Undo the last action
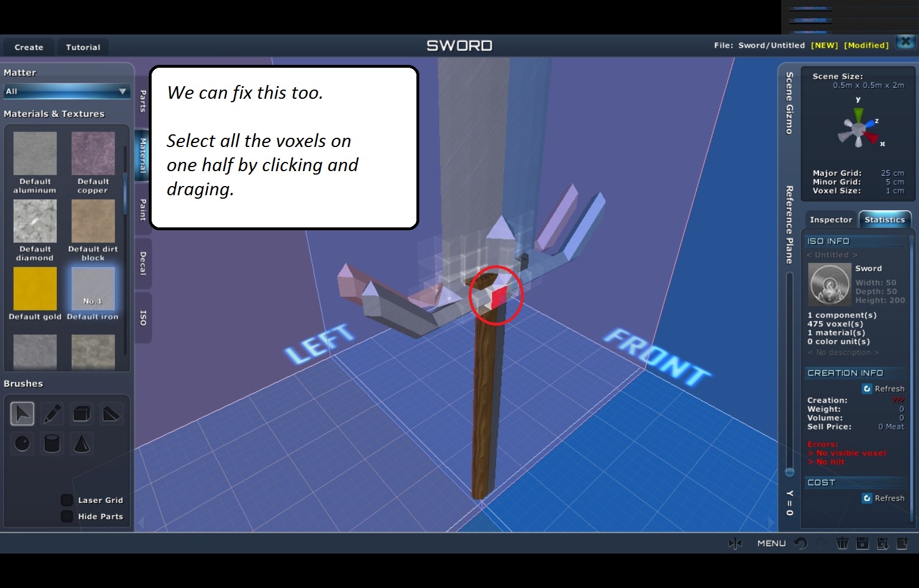The height and width of the screenshot is (588, 919). click(801, 543)
